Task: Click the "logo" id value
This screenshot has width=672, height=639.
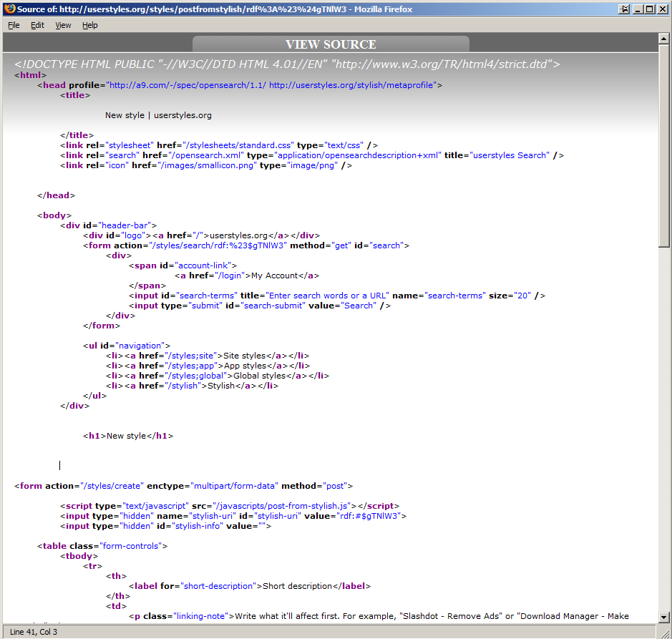Action: pyautogui.click(x=133, y=235)
